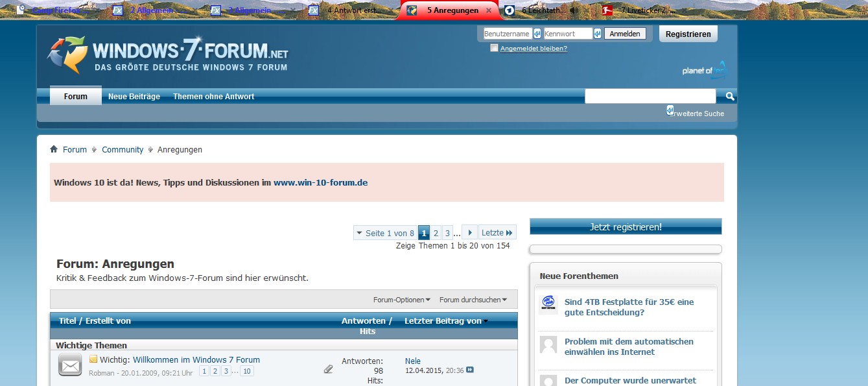Click Robman author name
Viewport: 868px width, 386px height.
101,372
